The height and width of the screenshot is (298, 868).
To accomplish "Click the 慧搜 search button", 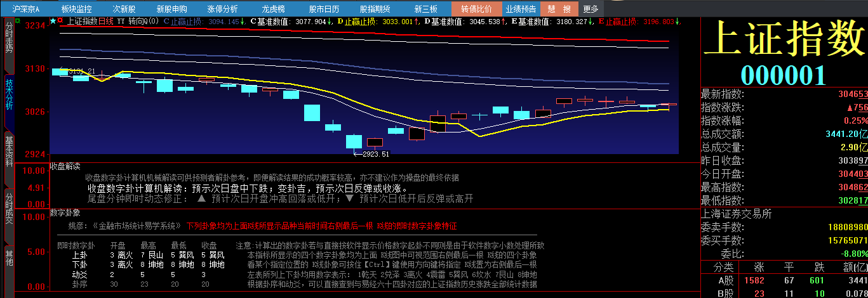I will (559, 9).
